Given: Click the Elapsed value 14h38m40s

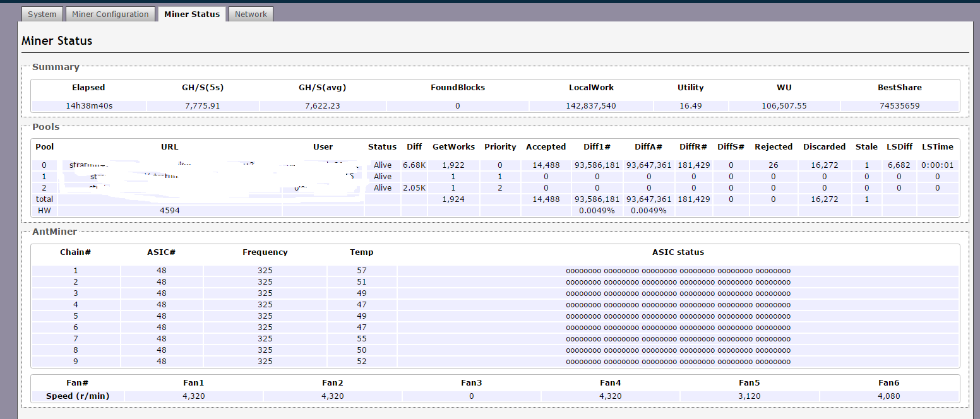Looking at the screenshot, I should [89, 106].
